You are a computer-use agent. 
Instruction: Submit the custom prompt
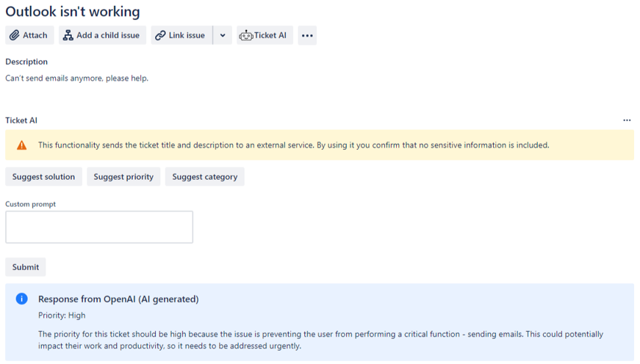point(26,267)
